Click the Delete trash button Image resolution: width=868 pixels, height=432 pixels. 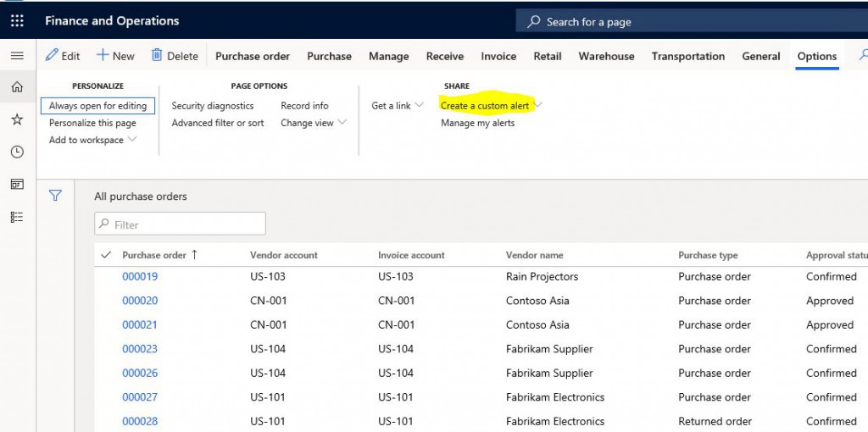175,56
